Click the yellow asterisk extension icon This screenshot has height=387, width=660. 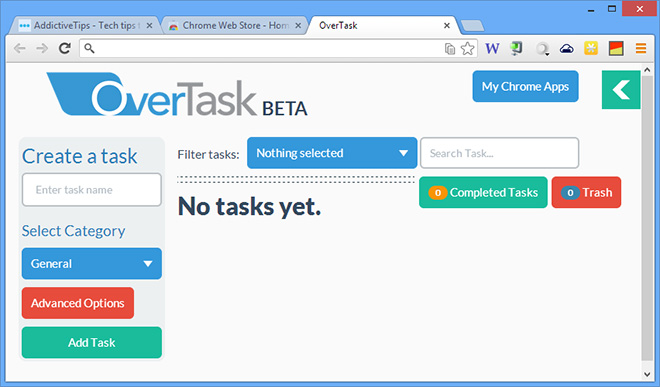pos(591,48)
